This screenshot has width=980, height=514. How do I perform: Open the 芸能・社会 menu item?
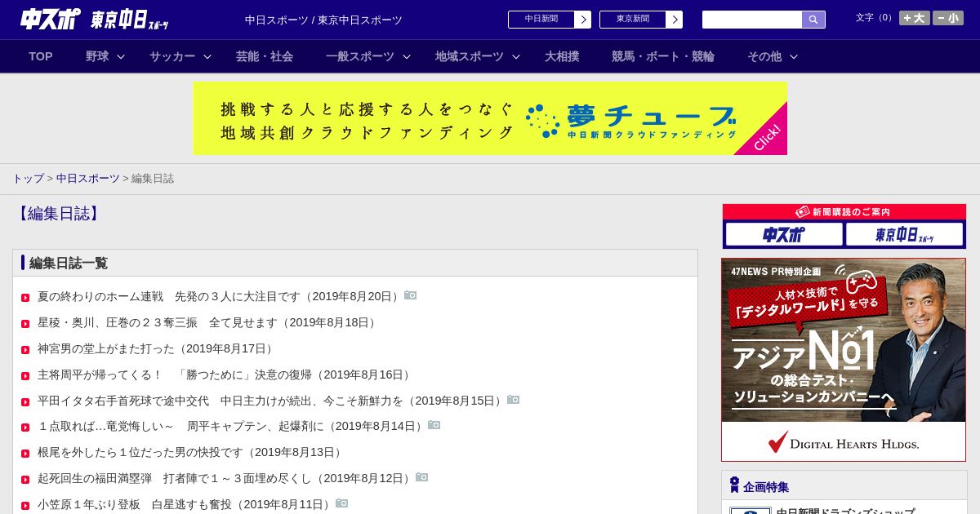click(x=265, y=56)
